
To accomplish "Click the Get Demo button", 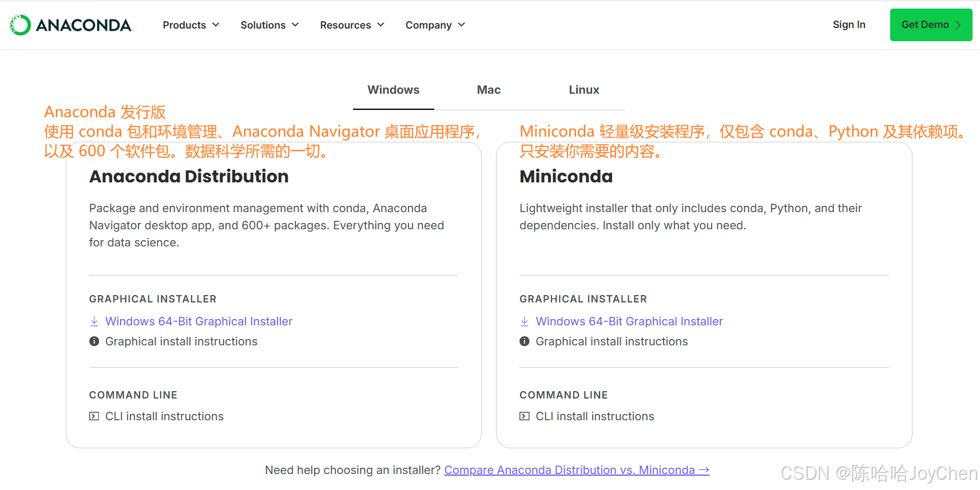I will [x=931, y=25].
